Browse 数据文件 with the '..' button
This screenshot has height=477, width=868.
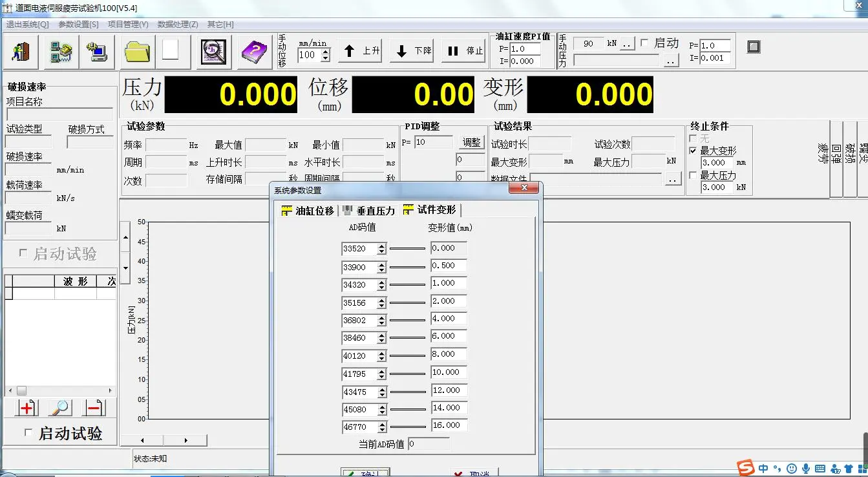[x=673, y=179]
